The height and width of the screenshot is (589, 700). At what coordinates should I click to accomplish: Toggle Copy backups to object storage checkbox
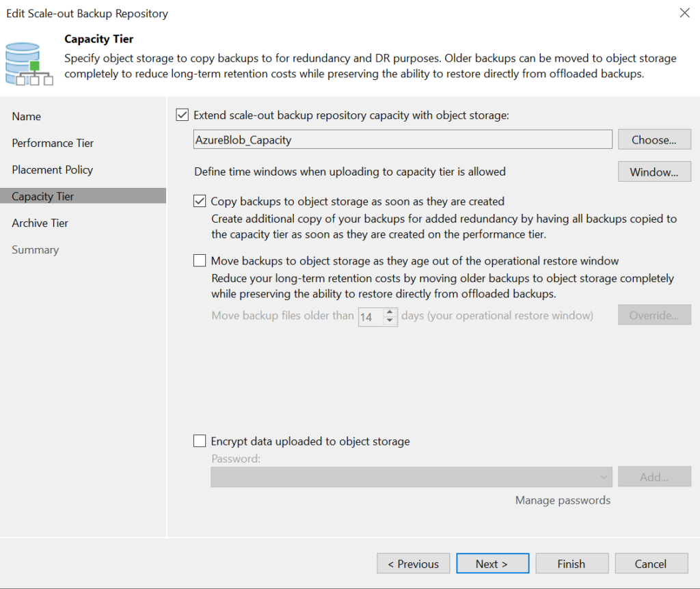click(x=200, y=202)
